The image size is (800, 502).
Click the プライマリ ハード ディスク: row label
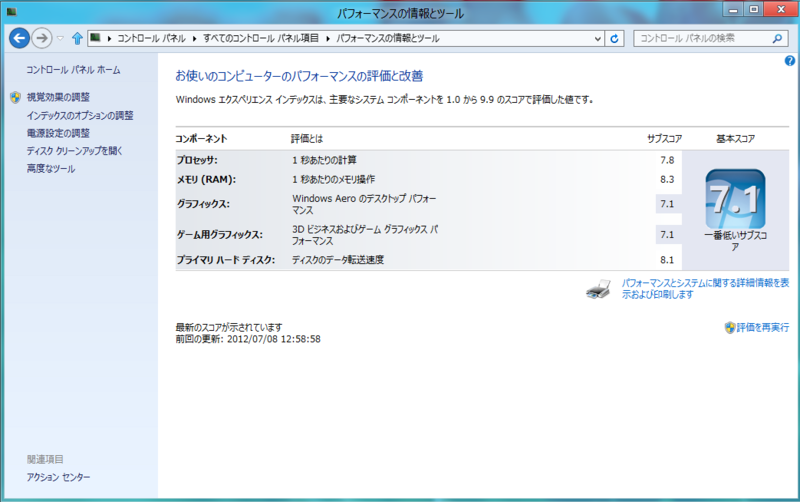(226, 260)
